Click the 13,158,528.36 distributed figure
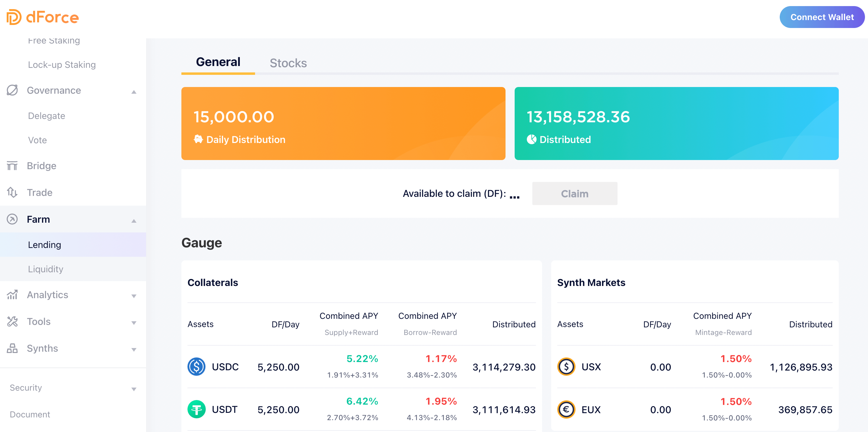Image resolution: width=868 pixels, height=432 pixels. (578, 117)
